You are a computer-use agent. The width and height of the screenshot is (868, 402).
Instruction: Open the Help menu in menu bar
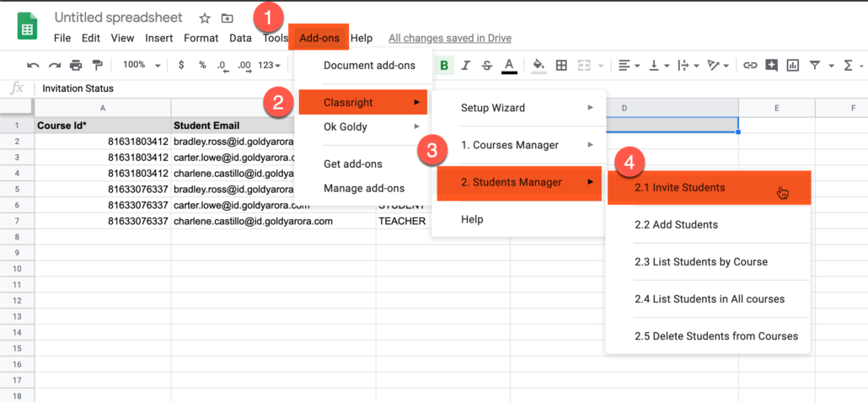362,38
